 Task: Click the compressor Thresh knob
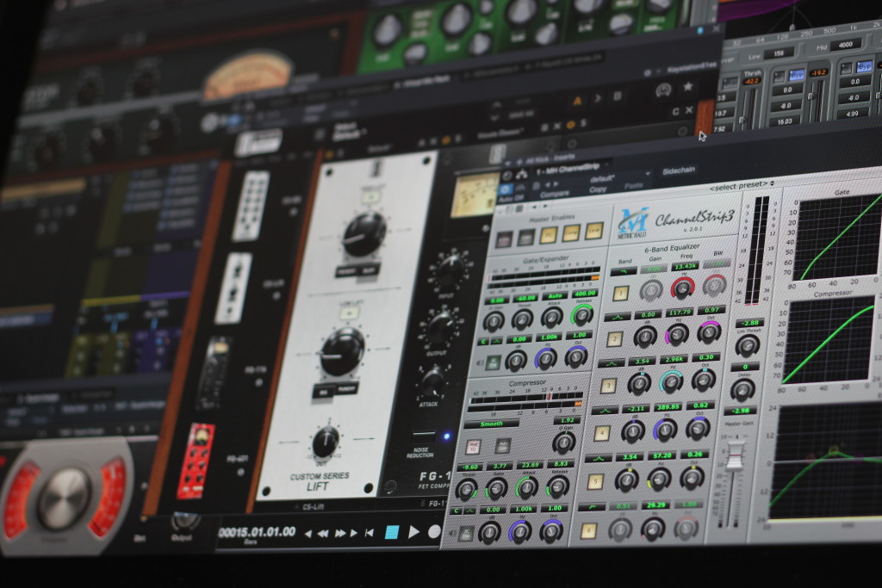[466, 490]
